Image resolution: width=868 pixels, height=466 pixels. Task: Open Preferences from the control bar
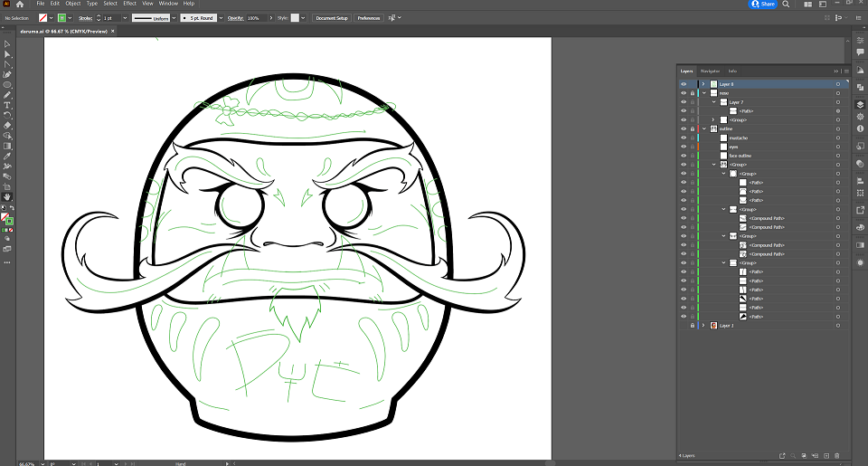(x=369, y=18)
